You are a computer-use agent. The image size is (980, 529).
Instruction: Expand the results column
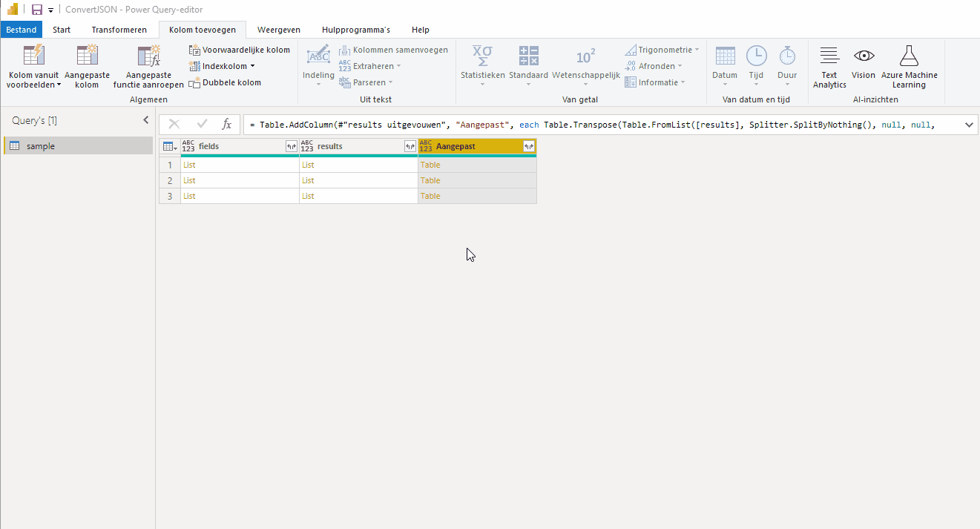(410, 146)
